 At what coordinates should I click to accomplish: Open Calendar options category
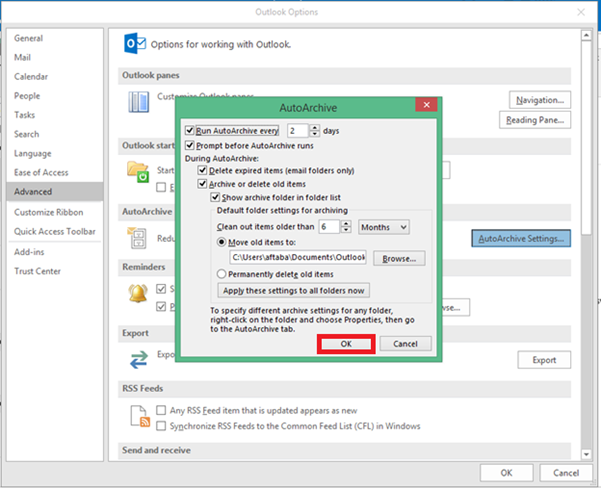coord(54,77)
